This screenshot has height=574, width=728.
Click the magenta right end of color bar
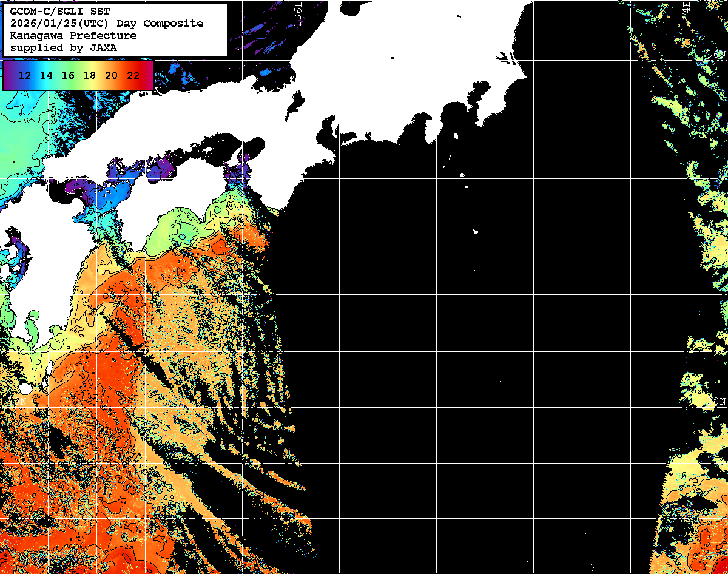click(x=149, y=76)
